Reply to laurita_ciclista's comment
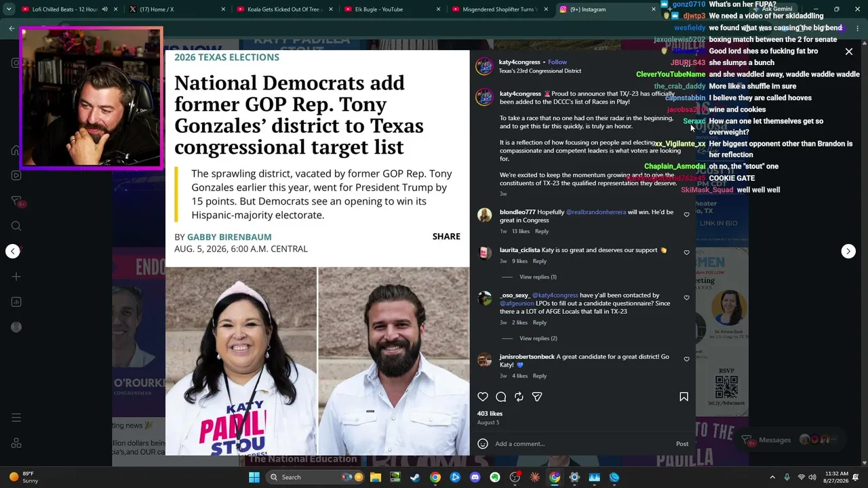868x488 pixels. pos(539,261)
